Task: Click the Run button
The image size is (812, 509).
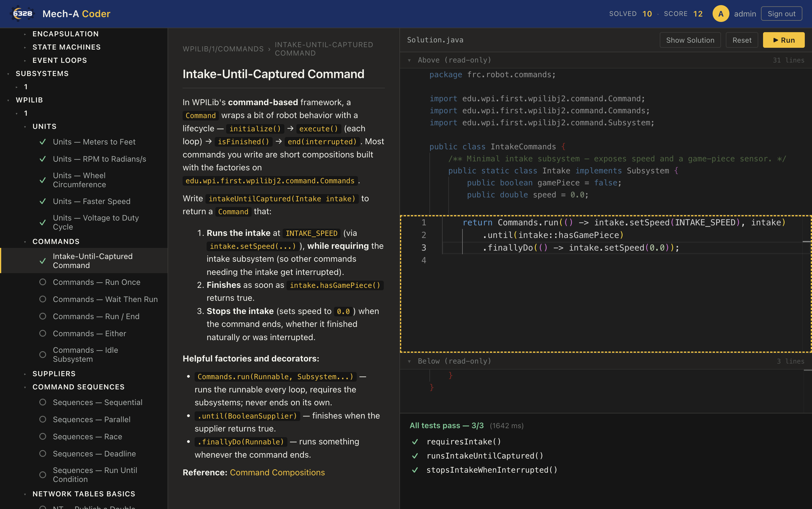Action: pyautogui.click(x=784, y=40)
